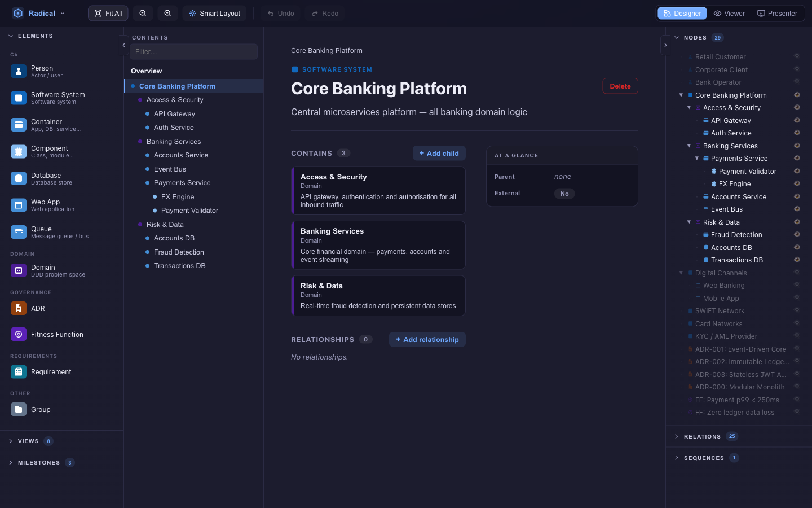Pick the Software System element icon
Screen dimensions: 812x508
19,98
